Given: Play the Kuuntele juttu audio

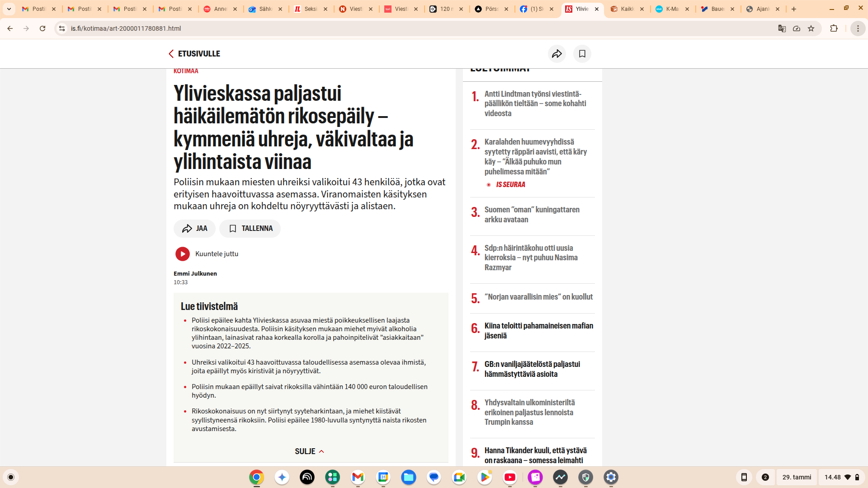Looking at the screenshot, I should tap(183, 254).
